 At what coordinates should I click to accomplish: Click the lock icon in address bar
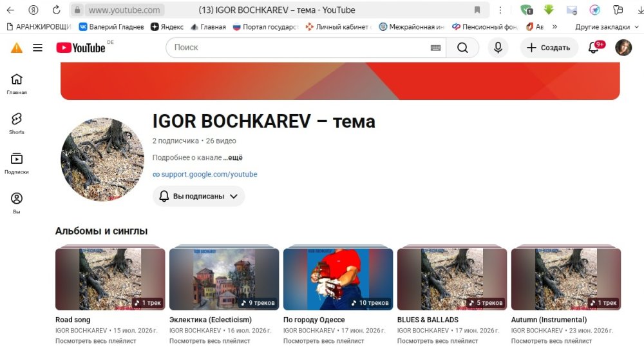point(77,10)
